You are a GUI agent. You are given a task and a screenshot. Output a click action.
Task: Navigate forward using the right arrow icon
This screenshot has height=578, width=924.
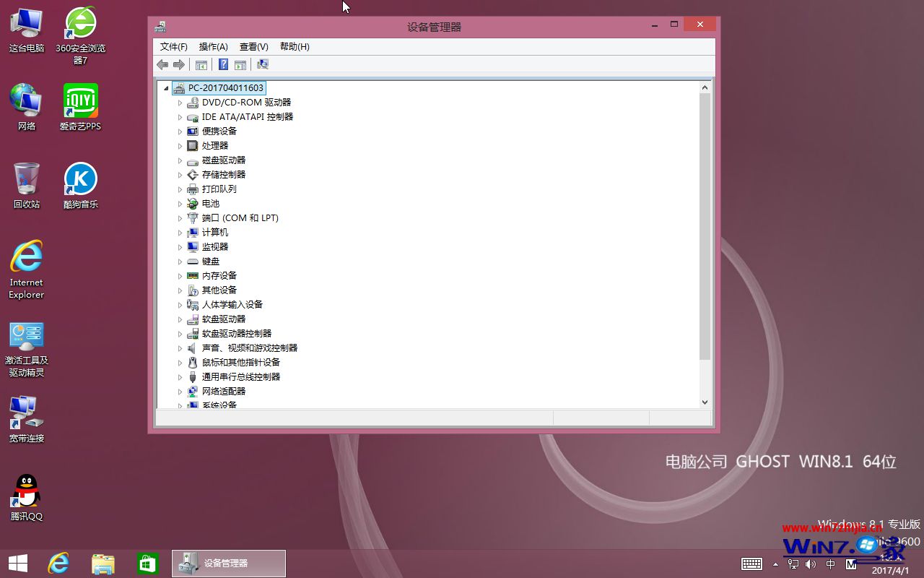click(179, 64)
